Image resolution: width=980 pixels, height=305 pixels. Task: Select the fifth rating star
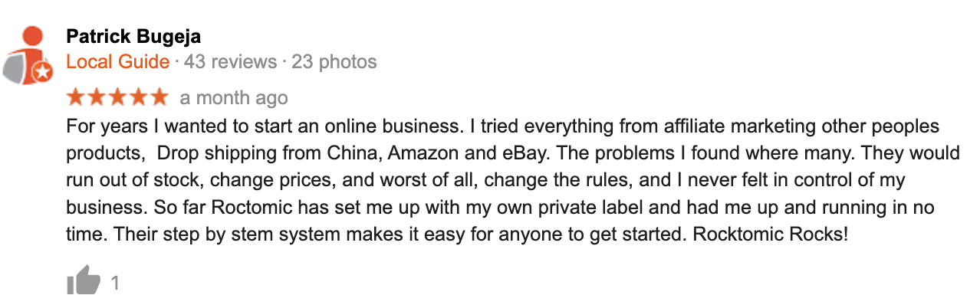point(158,97)
